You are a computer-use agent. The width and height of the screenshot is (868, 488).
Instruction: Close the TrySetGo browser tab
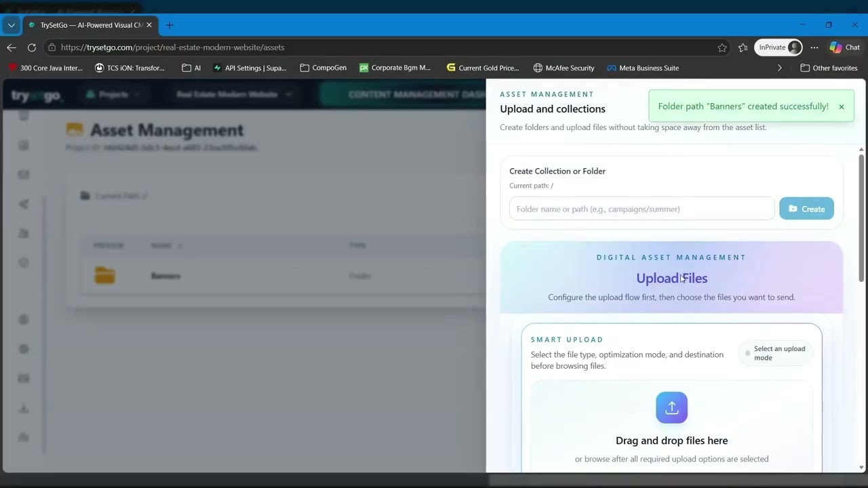tap(149, 25)
